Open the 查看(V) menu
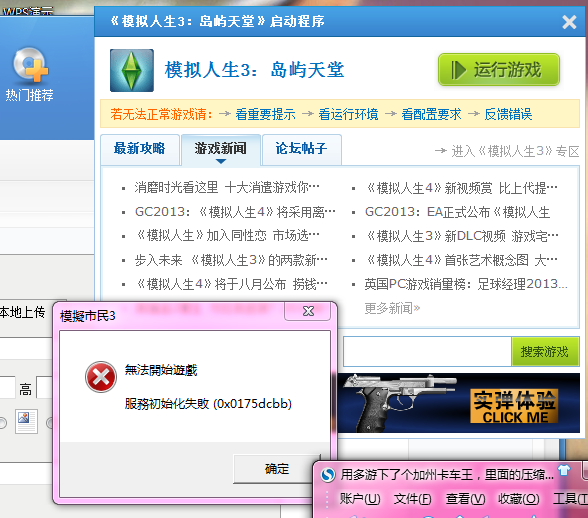 (x=465, y=499)
